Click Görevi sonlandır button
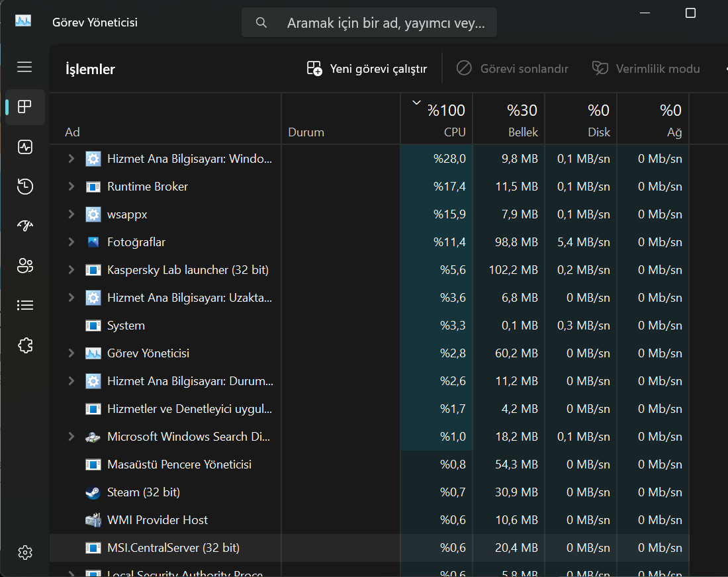728x577 pixels. tap(512, 69)
